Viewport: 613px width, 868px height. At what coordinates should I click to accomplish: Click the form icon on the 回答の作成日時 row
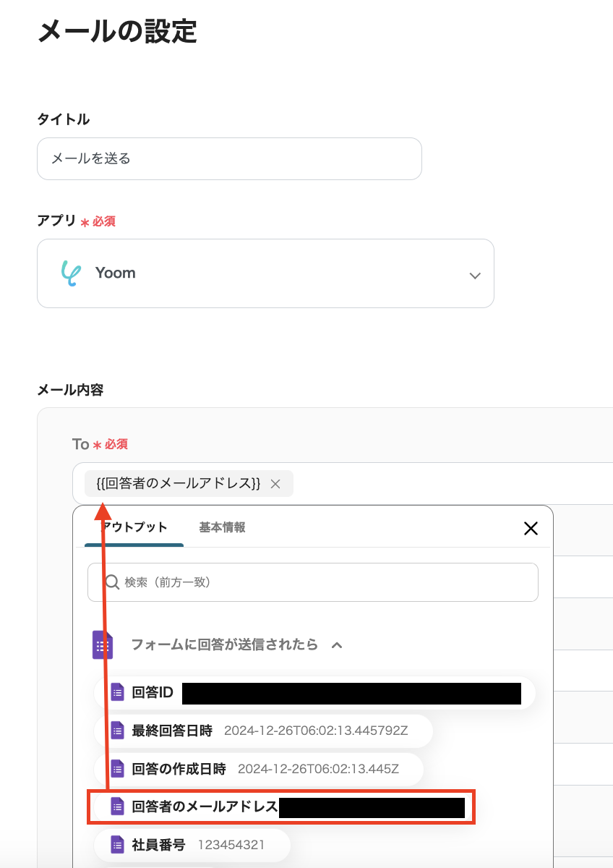[117, 769]
